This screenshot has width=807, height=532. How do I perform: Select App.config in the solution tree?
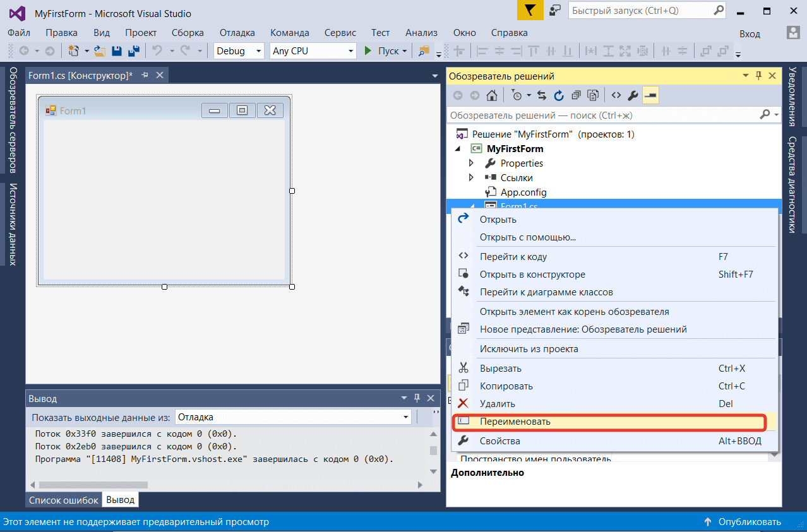523,192
